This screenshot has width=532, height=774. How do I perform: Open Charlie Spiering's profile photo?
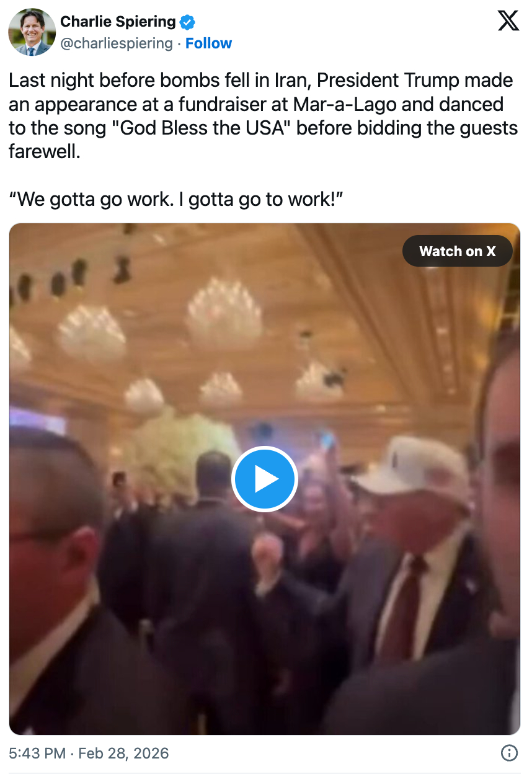click(32, 32)
